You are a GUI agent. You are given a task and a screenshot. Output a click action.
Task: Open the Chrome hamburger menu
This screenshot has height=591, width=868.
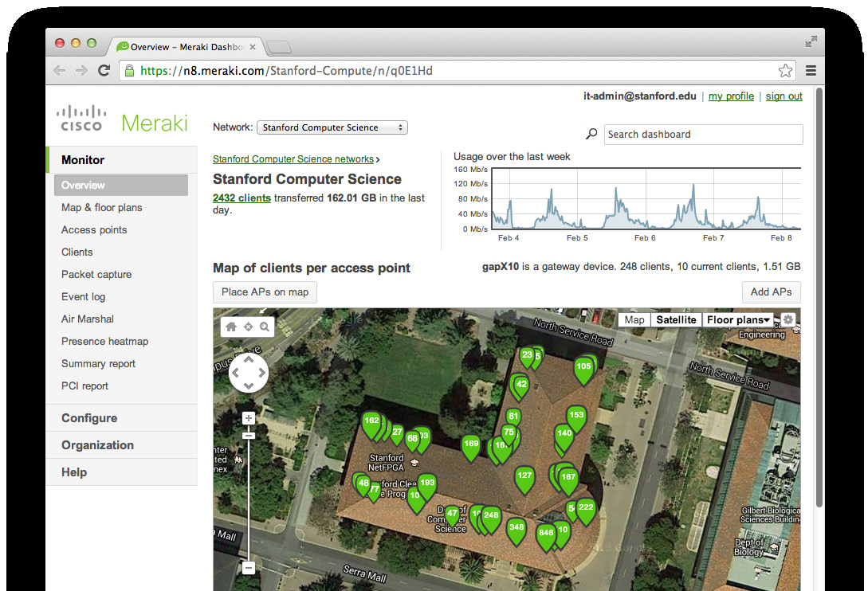pos(811,71)
